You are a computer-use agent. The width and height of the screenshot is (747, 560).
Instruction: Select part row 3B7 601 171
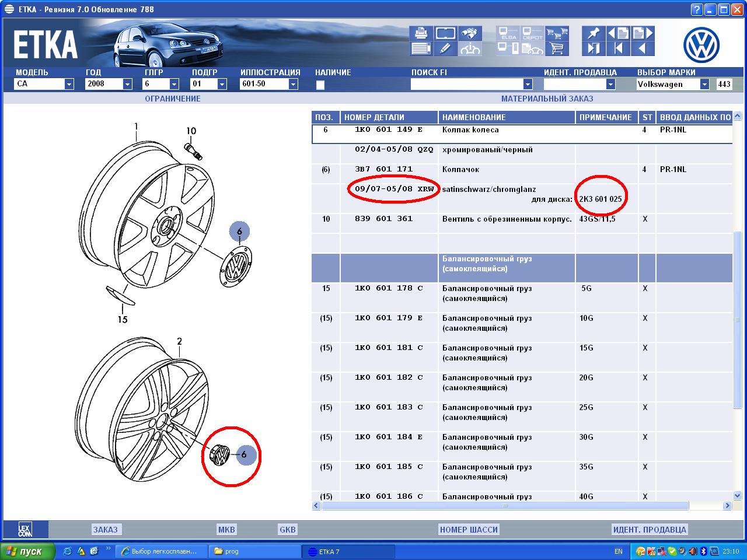coord(522,173)
